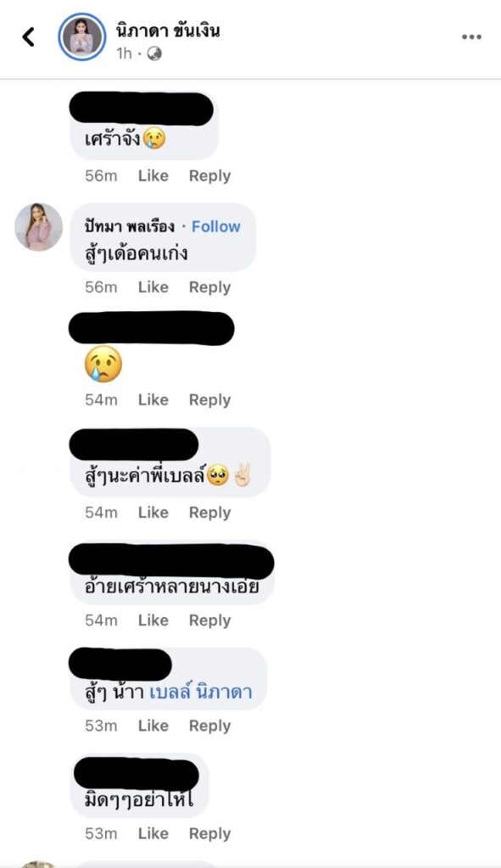Reply to the สู้ๆเด้อคนเก่ง comment

[210, 287]
